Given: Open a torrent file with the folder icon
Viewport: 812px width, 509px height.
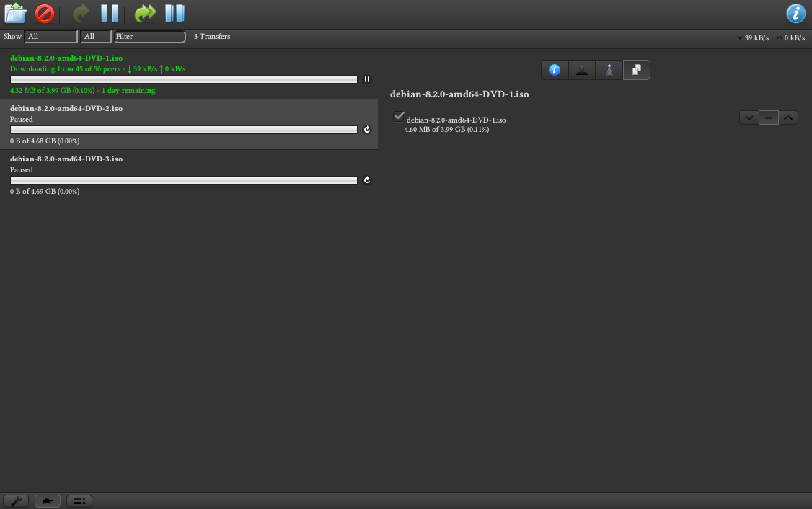Looking at the screenshot, I should point(16,14).
